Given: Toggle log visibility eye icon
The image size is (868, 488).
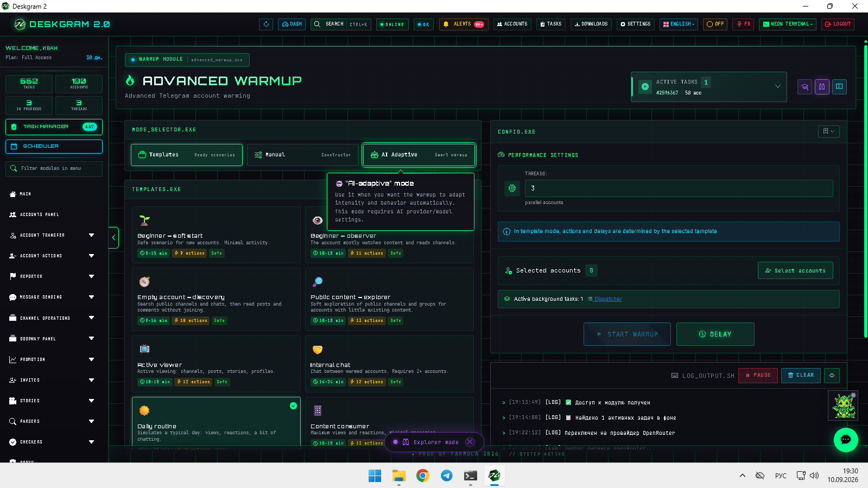Looking at the screenshot, I should pos(832,375).
